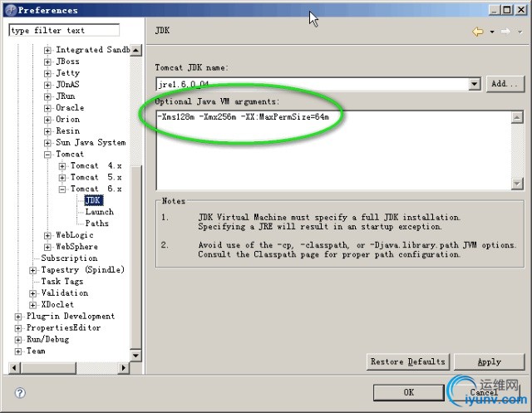This screenshot has height=413, width=532.
Task: Expand the Integrated Sandbox node
Action: [x=47, y=50]
